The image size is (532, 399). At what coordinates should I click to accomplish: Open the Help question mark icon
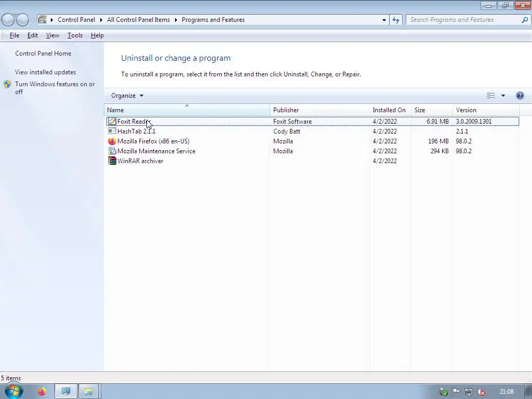click(x=520, y=96)
